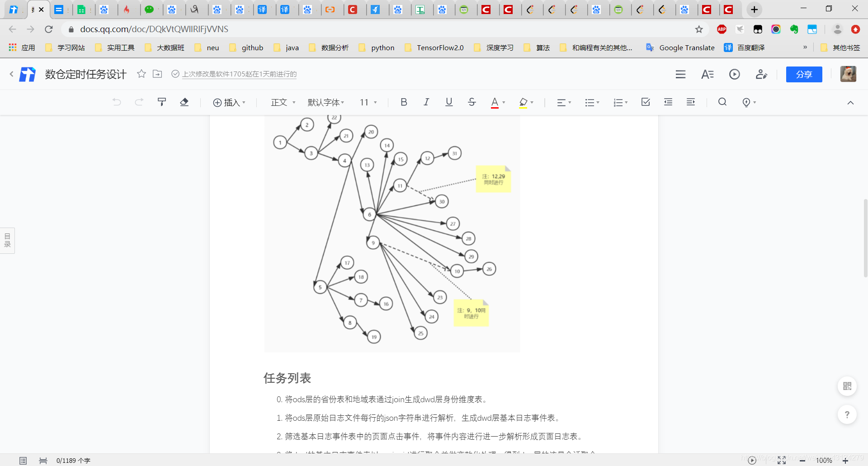Open the text styles 'A' icon
868x466 pixels.
[708, 74]
